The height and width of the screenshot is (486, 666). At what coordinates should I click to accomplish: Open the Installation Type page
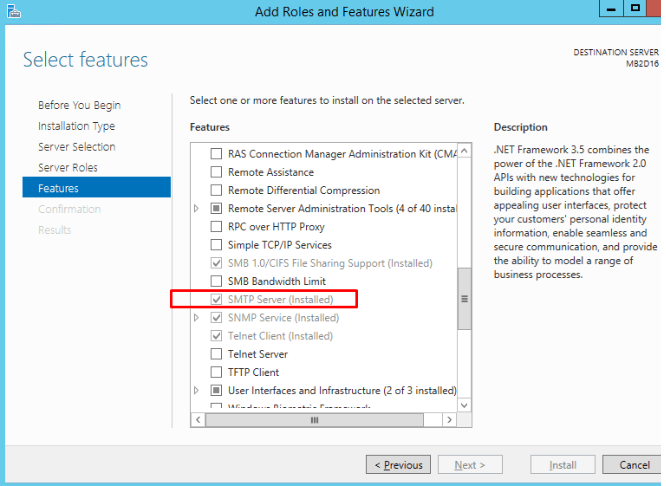pyautogui.click(x=76, y=126)
